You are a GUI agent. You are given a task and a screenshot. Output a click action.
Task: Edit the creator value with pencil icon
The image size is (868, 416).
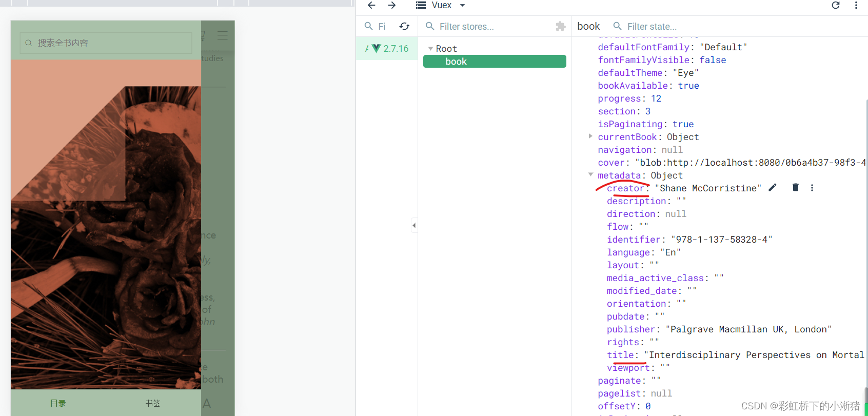[773, 188]
